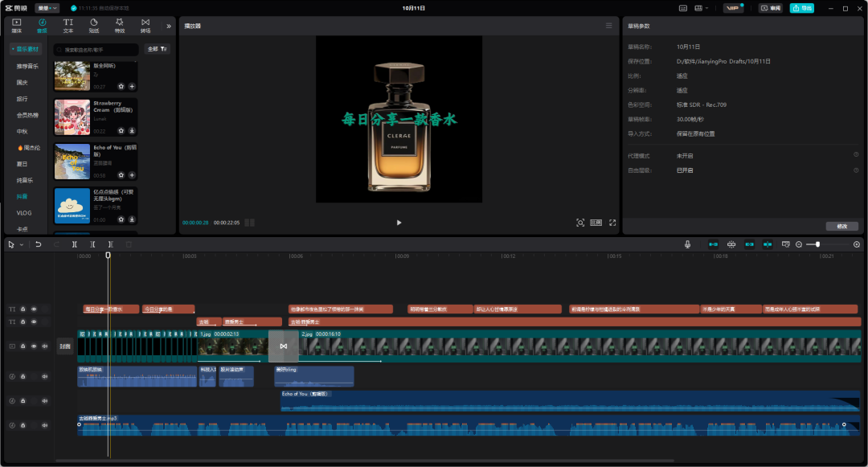868x467 pixels.
Task: Click the fullscreen icon in the player
Action: [612, 223]
